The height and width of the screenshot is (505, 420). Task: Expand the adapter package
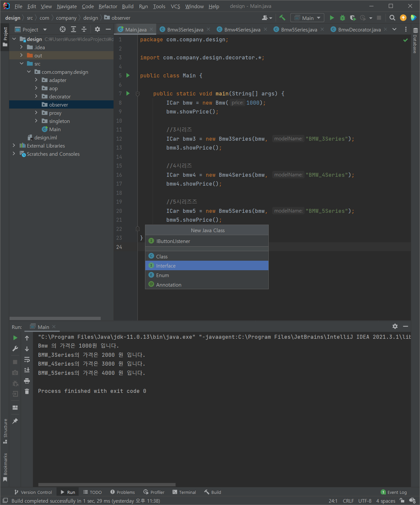36,80
